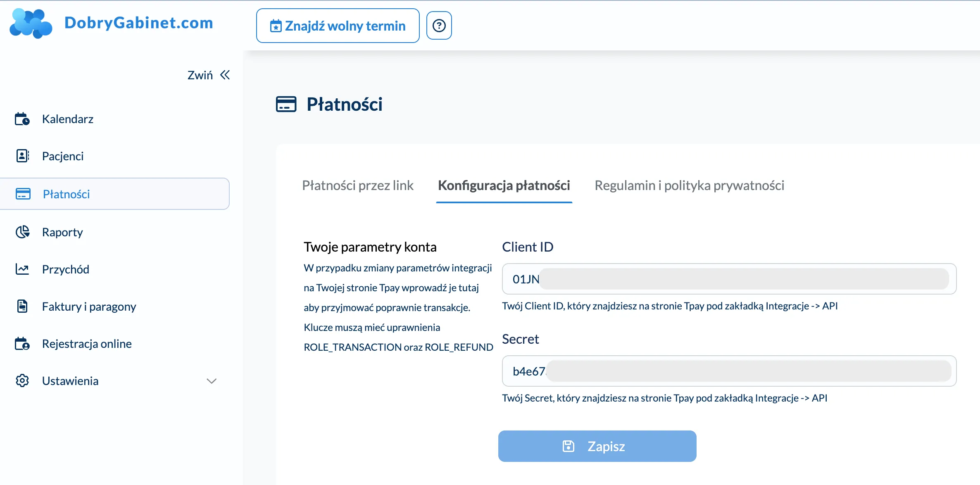Click into the Secret input field
The height and width of the screenshot is (485, 980).
point(729,371)
